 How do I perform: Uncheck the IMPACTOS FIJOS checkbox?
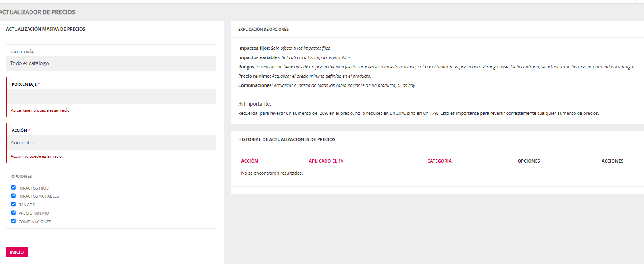[14, 188]
